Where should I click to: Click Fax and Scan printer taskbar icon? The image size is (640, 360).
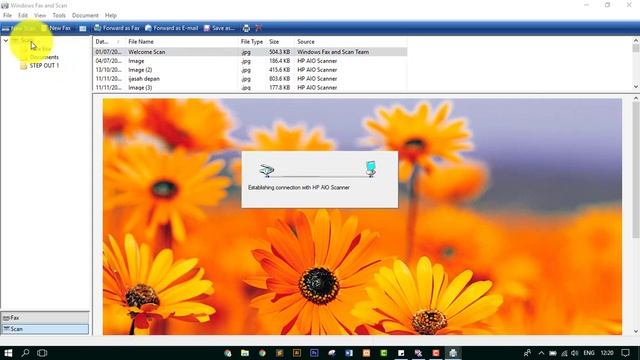(x=453, y=353)
